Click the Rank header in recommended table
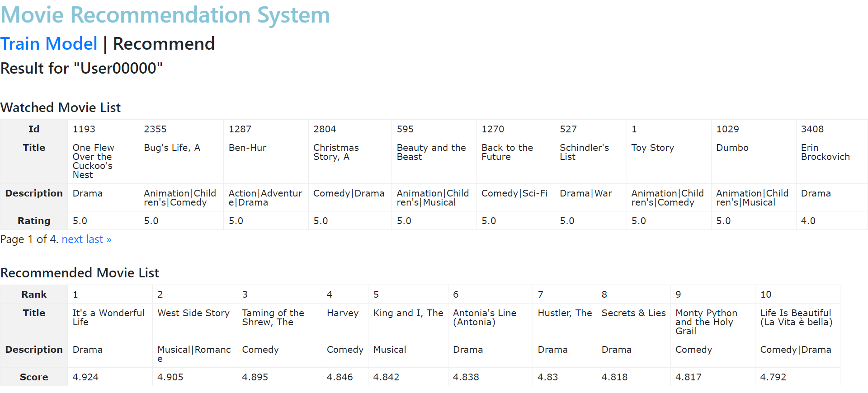 pos(34,295)
